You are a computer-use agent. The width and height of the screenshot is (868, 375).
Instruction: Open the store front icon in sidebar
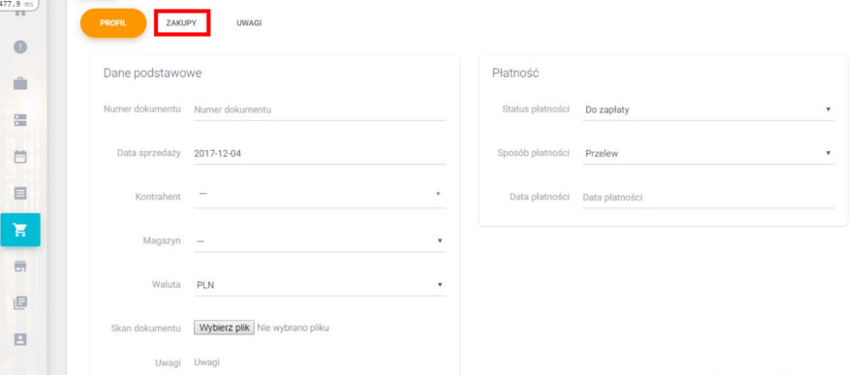20,266
